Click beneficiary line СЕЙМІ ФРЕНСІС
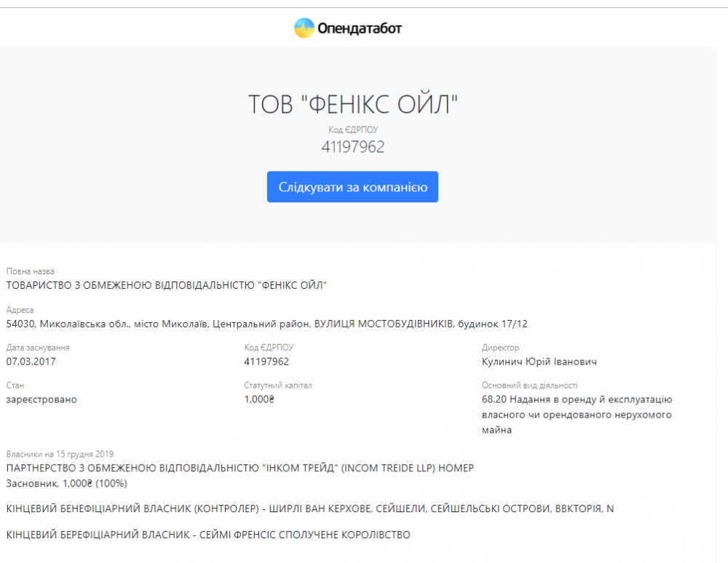728x563 pixels. [208, 535]
